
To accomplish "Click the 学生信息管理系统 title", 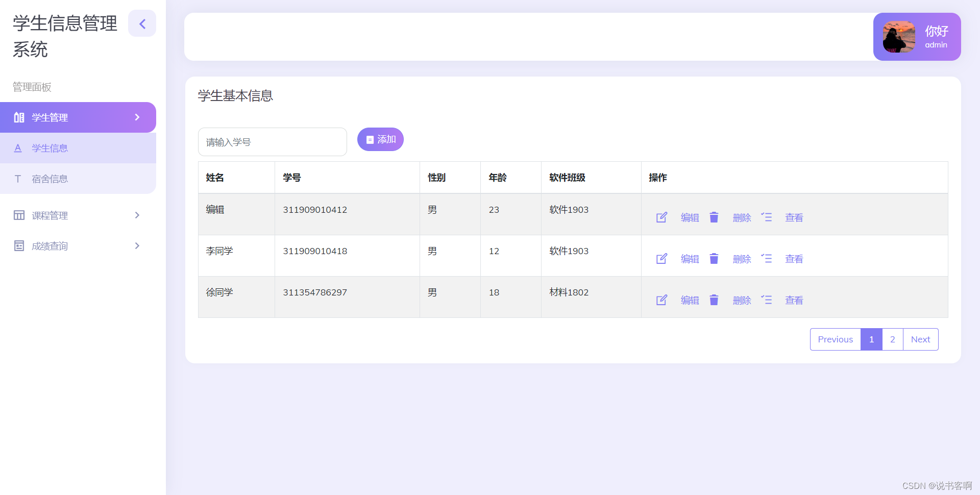I will 65,36.
